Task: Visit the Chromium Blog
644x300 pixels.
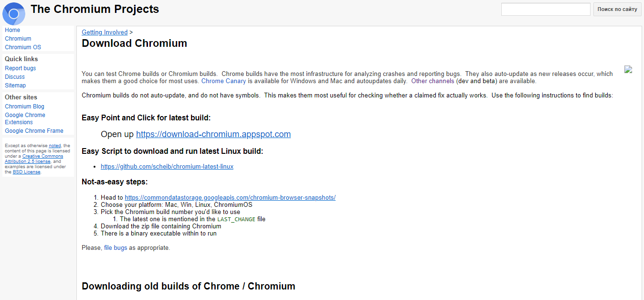Action: point(24,106)
